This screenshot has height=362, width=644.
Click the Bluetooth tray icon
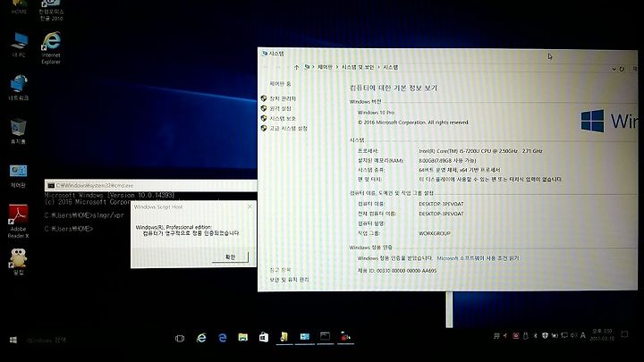coord(535,335)
